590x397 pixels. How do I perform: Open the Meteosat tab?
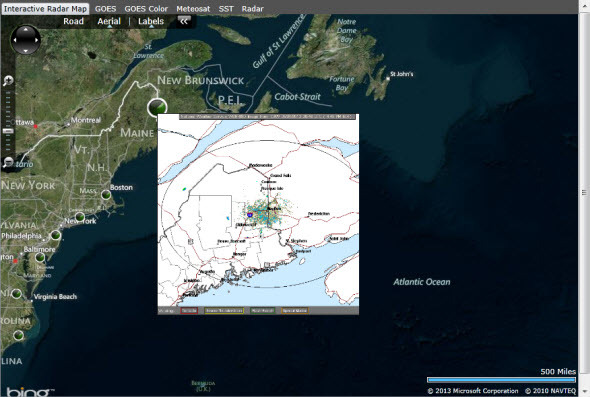click(193, 9)
